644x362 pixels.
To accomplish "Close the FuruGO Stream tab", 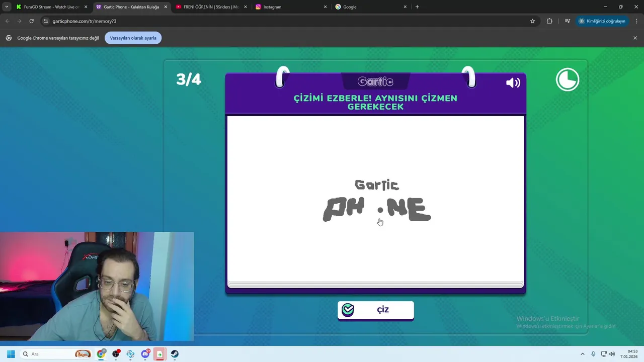I will pyautogui.click(x=86, y=7).
